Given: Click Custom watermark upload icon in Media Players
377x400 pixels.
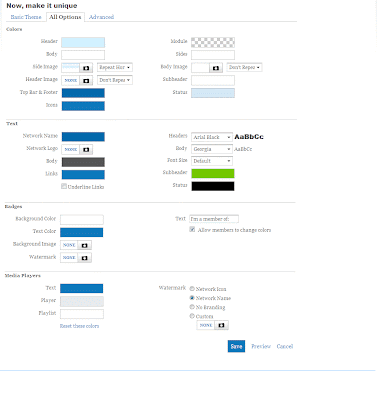Looking at the screenshot, I should pyautogui.click(x=221, y=325).
